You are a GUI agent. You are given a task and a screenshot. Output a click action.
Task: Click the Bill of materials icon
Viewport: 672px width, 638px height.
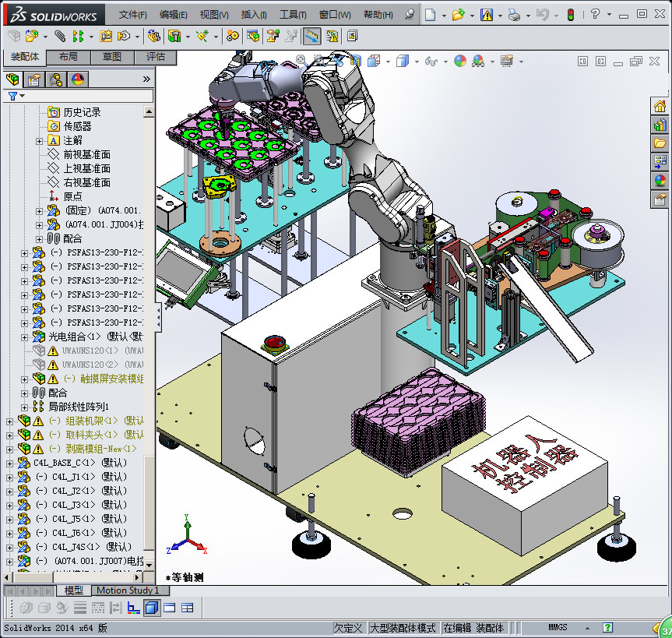[x=253, y=36]
